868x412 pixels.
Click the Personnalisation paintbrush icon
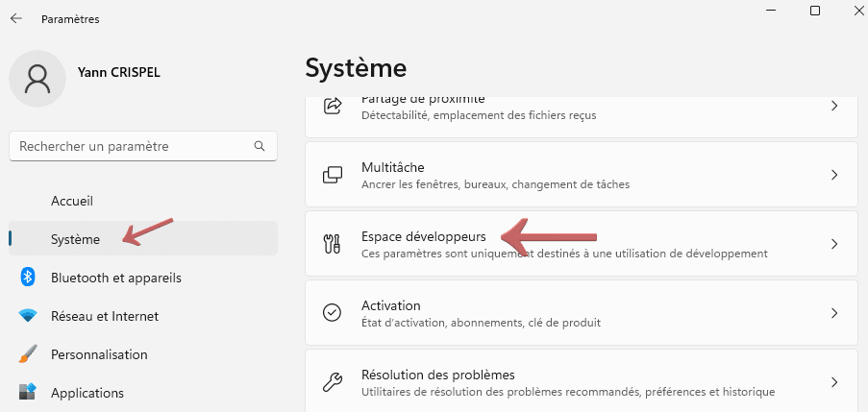coord(28,354)
